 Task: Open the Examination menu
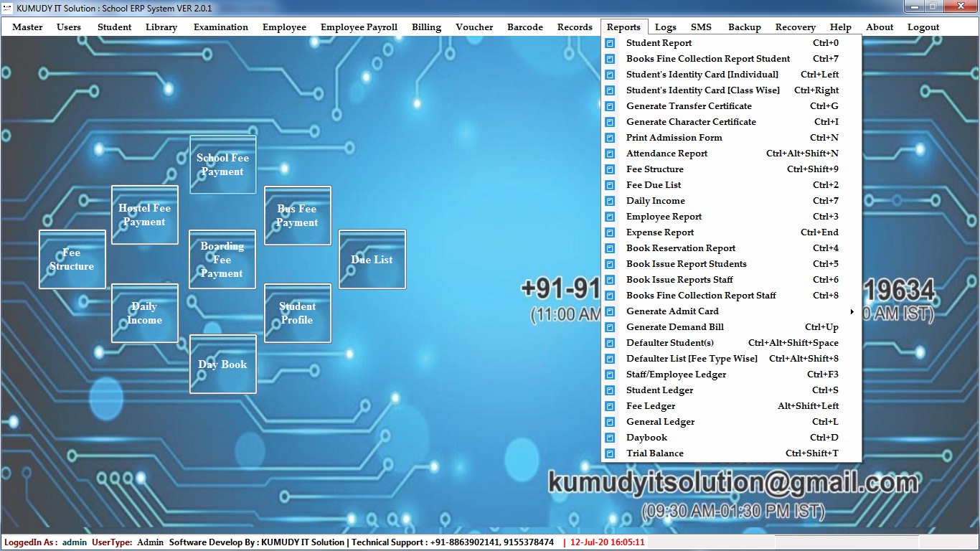(221, 27)
